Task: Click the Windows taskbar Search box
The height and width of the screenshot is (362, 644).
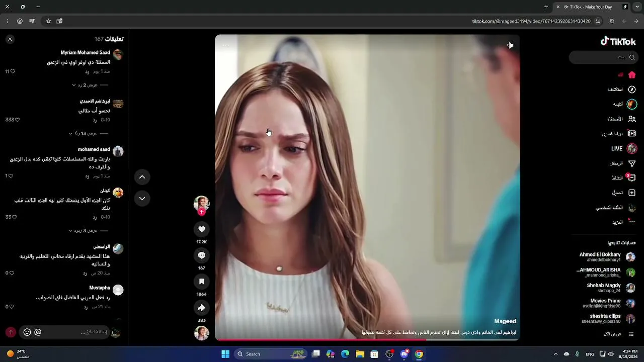Action: (x=272, y=354)
